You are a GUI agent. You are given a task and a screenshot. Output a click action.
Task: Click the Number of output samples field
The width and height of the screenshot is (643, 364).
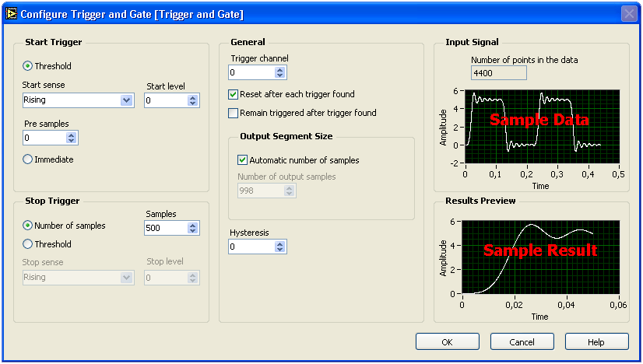coord(261,191)
